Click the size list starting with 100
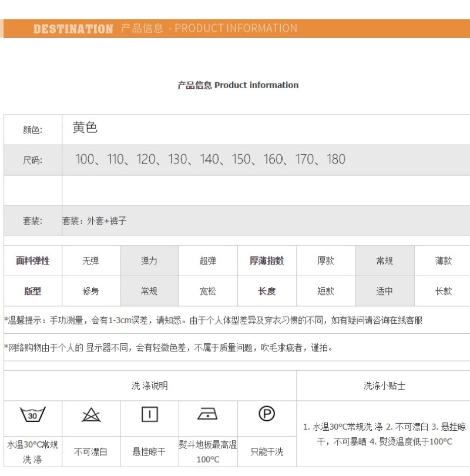470x476 pixels. click(x=210, y=159)
